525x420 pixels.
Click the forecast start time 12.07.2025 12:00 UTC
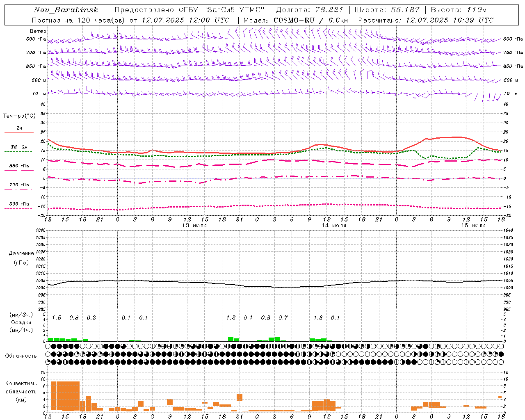point(185,20)
